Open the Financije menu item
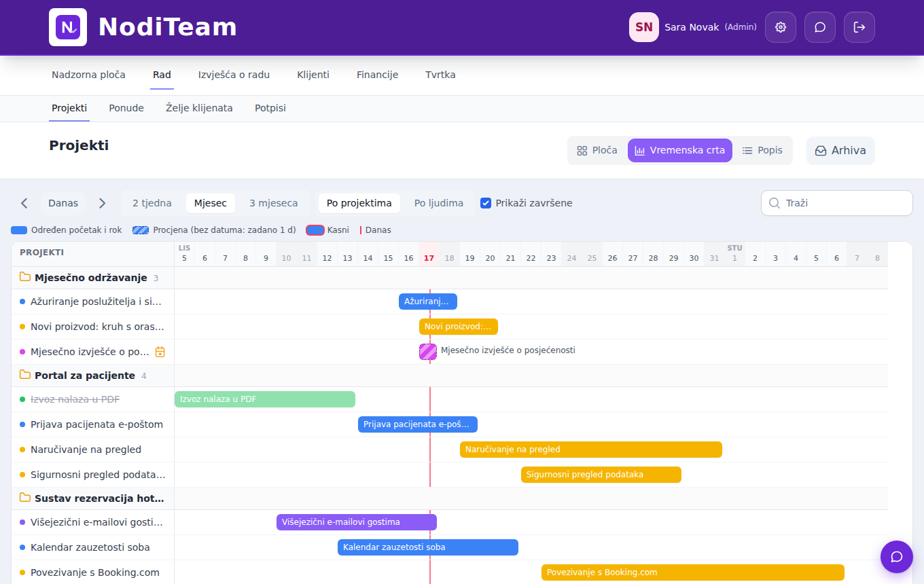 [x=377, y=75]
